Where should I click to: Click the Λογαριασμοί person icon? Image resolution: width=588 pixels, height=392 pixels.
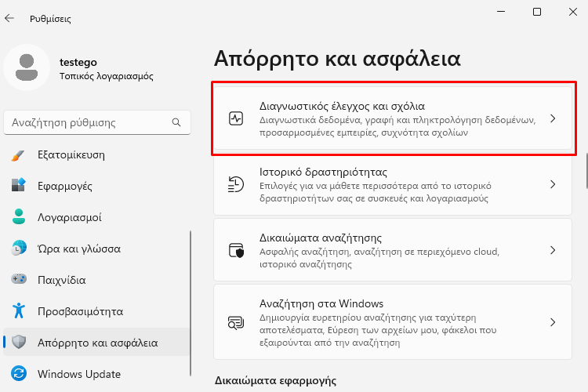[18, 217]
